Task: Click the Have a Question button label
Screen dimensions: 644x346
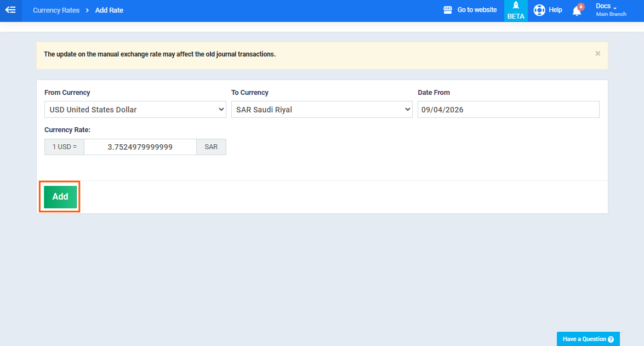Action: 584,339
